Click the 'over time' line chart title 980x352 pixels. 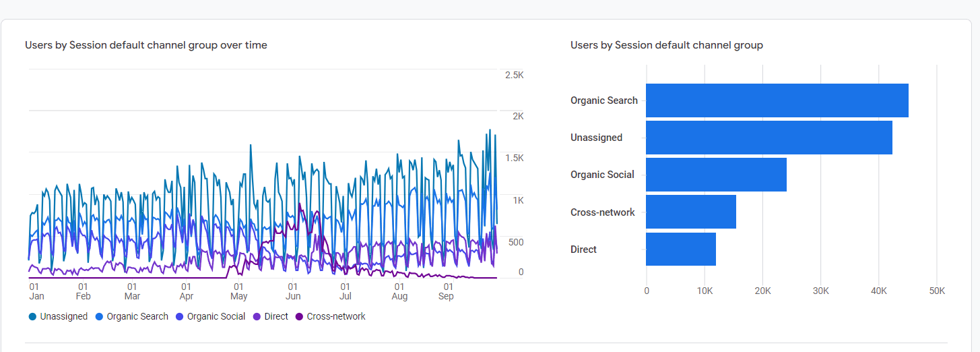coord(146,45)
